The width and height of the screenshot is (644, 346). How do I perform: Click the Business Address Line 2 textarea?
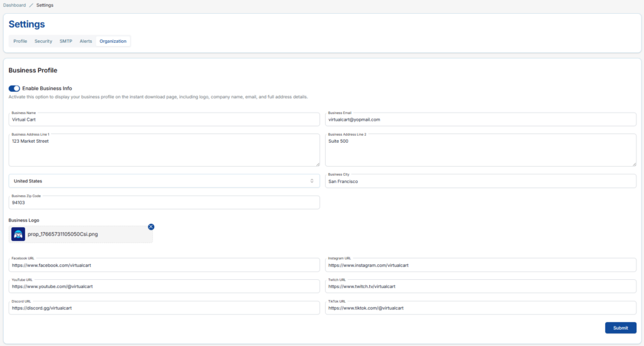click(x=480, y=151)
